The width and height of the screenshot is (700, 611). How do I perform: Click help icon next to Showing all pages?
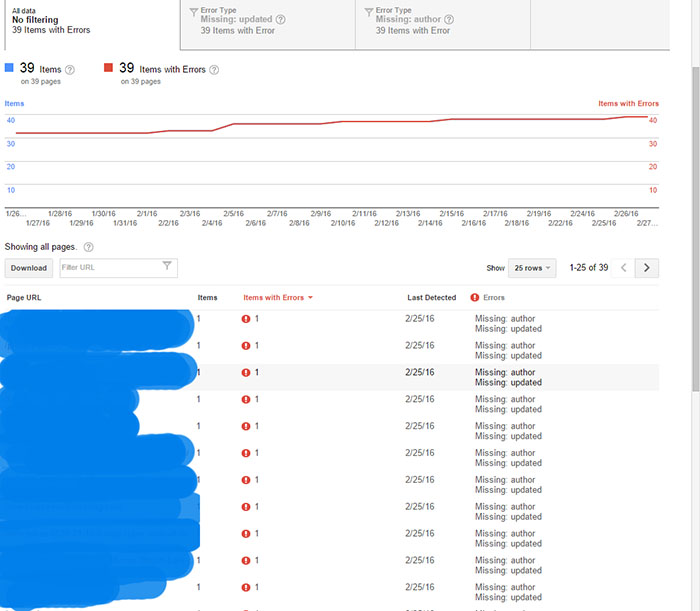point(89,247)
